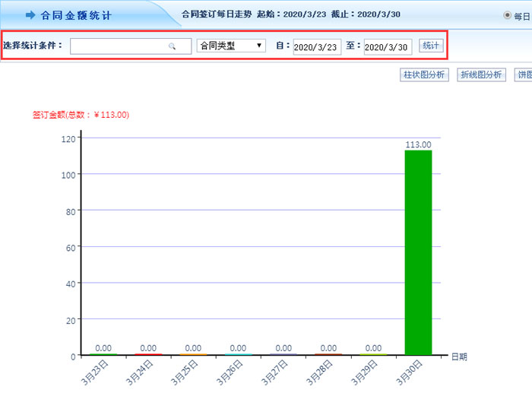Click the 3月27日 x-axis label

point(274,374)
